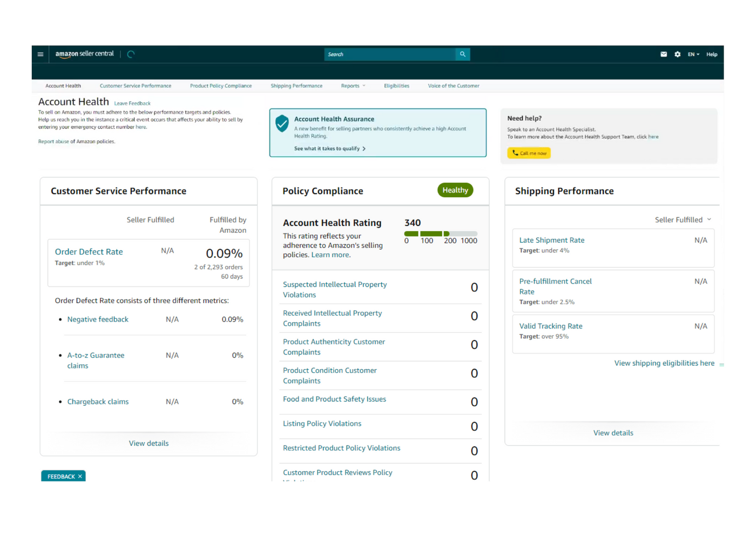Click the emergency contact 'here' link
756x535 pixels.
(x=140, y=127)
